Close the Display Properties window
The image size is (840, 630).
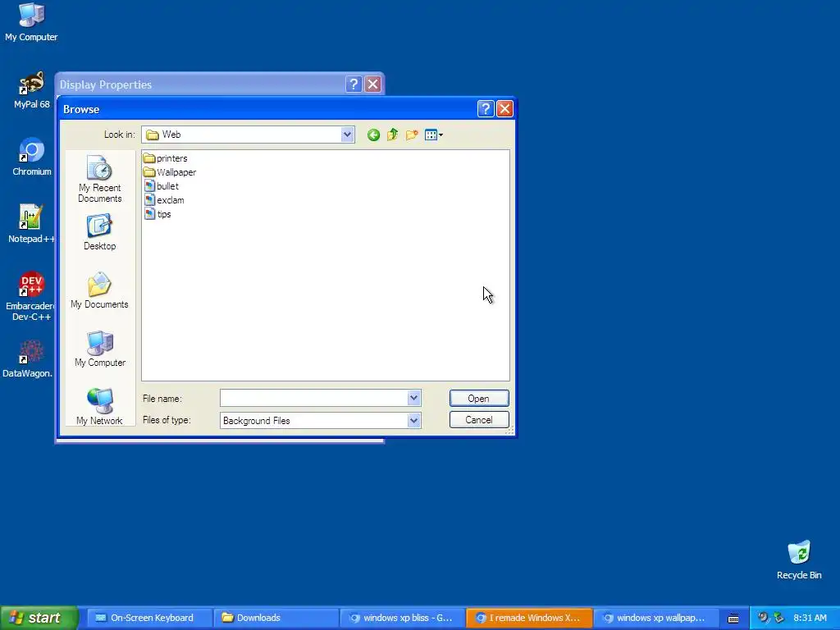(373, 84)
